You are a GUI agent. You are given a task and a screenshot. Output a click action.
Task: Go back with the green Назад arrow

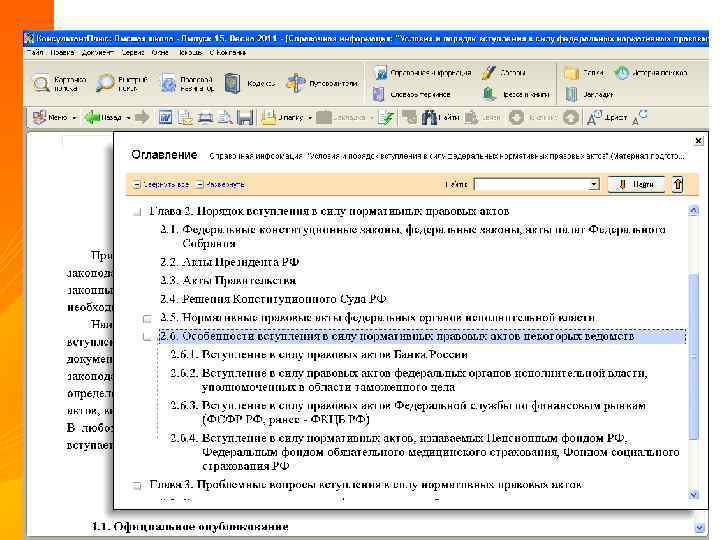[103, 118]
